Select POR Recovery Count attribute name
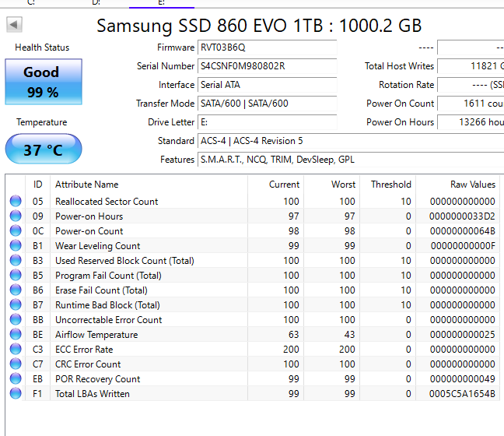The width and height of the screenshot is (504, 436). [98, 379]
